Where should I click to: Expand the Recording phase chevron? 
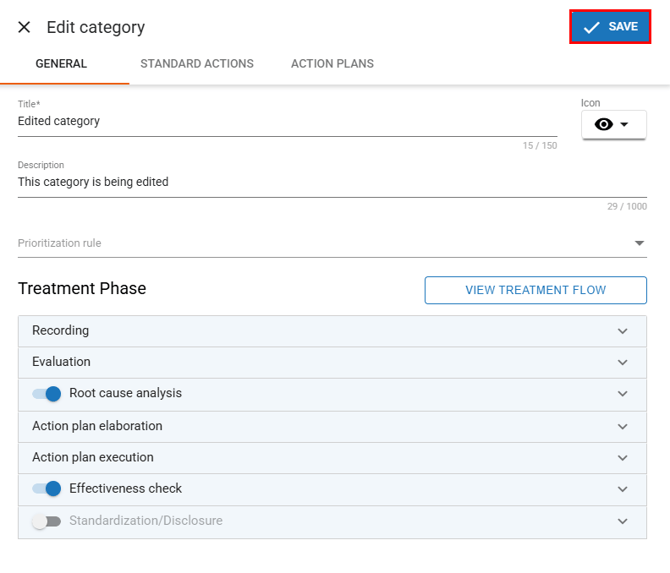pos(622,331)
